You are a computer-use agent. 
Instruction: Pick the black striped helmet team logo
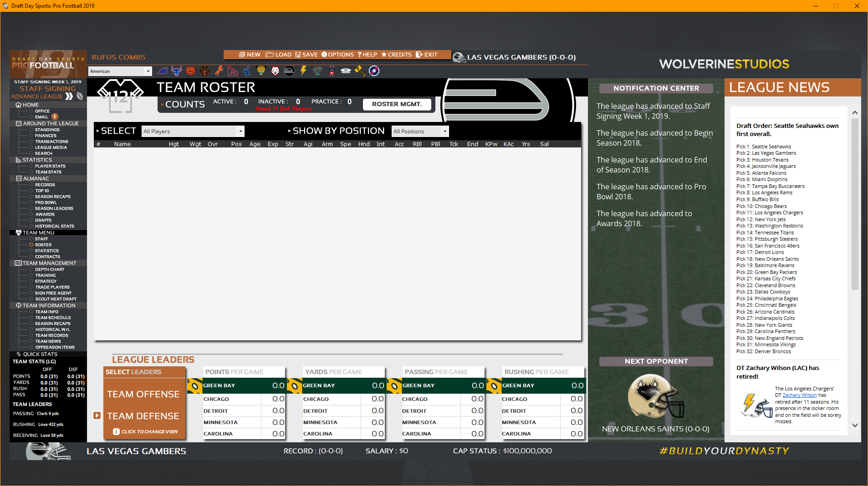[x=289, y=71]
